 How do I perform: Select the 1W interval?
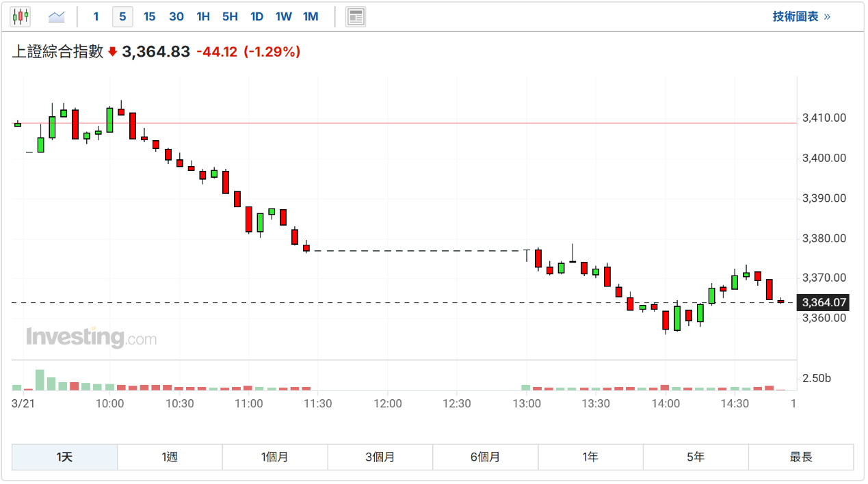click(x=284, y=16)
